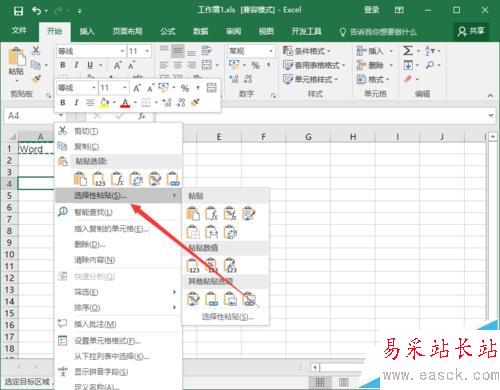Click the Format Painter brush on mini toolbar
This screenshot has height=390, width=500.
pyautogui.click(x=195, y=102)
